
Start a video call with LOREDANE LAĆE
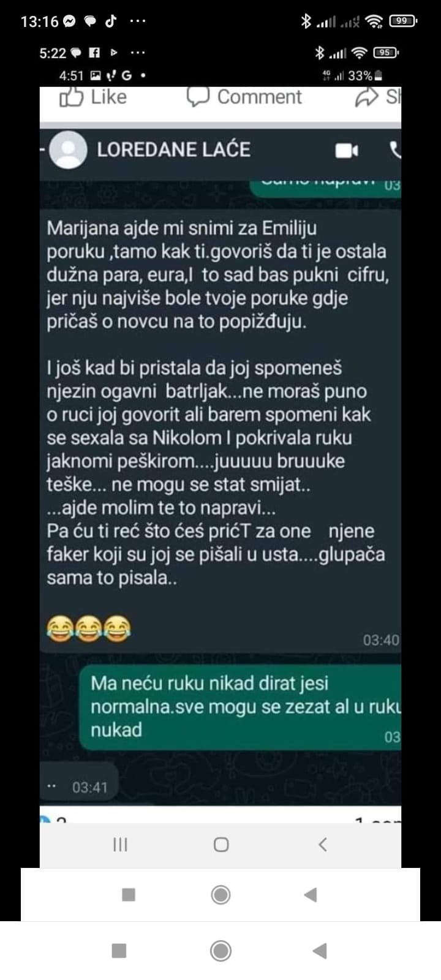click(347, 150)
